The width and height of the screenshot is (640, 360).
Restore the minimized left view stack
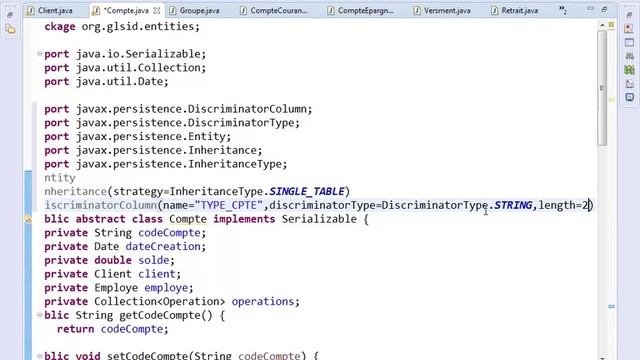coord(10,15)
